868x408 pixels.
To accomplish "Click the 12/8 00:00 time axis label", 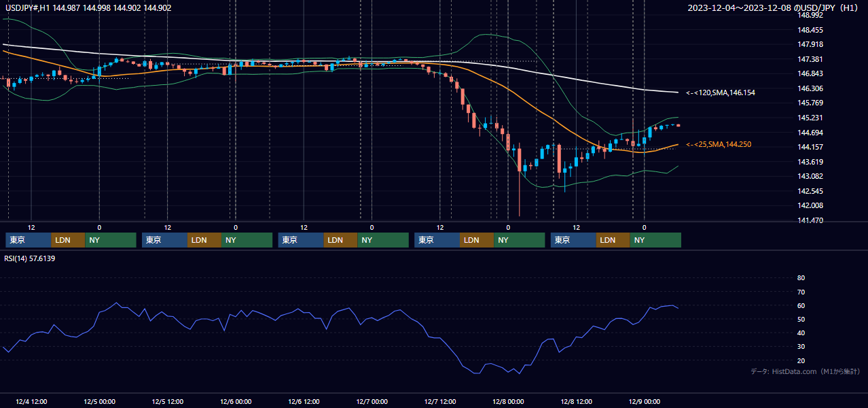I will click(508, 402).
